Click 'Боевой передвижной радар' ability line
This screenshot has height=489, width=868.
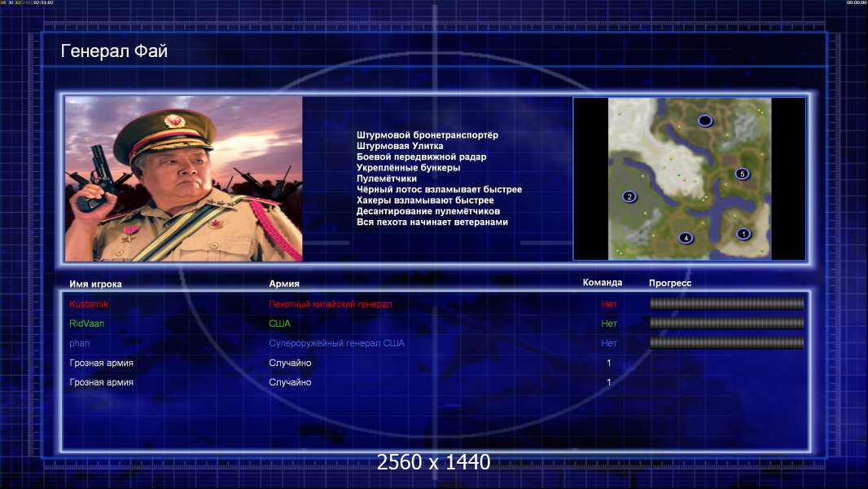421,156
